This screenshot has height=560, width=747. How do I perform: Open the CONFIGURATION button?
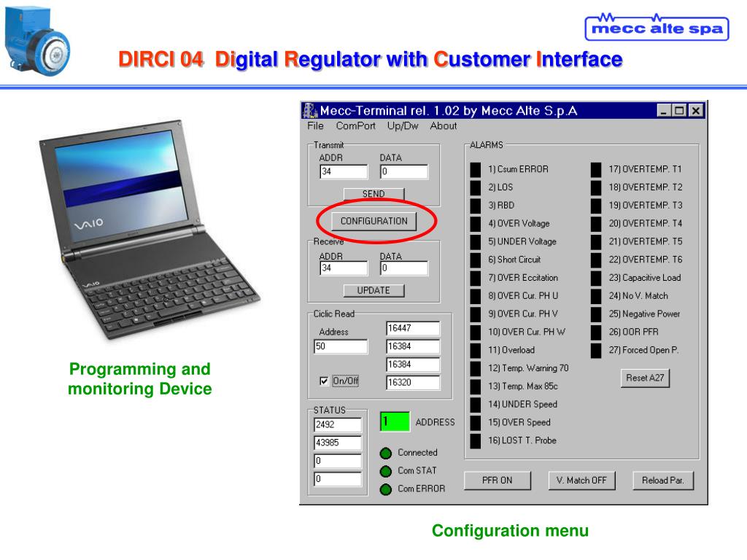(x=374, y=221)
